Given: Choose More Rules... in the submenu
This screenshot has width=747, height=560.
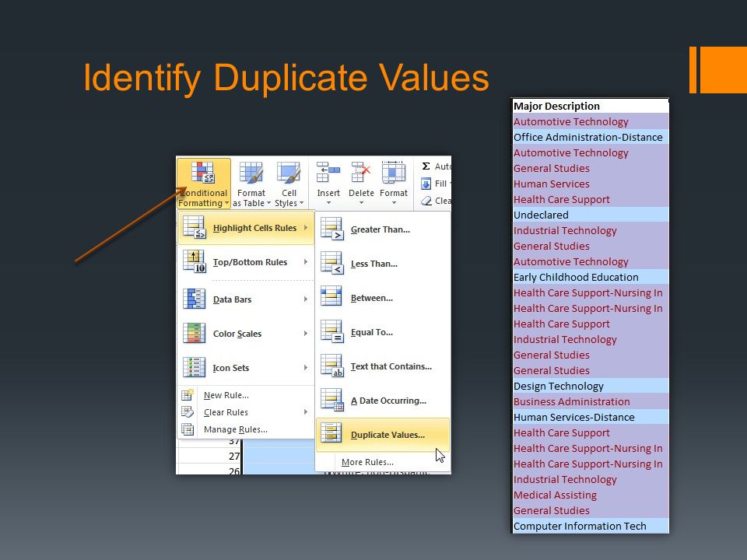Looking at the screenshot, I should 367,462.
